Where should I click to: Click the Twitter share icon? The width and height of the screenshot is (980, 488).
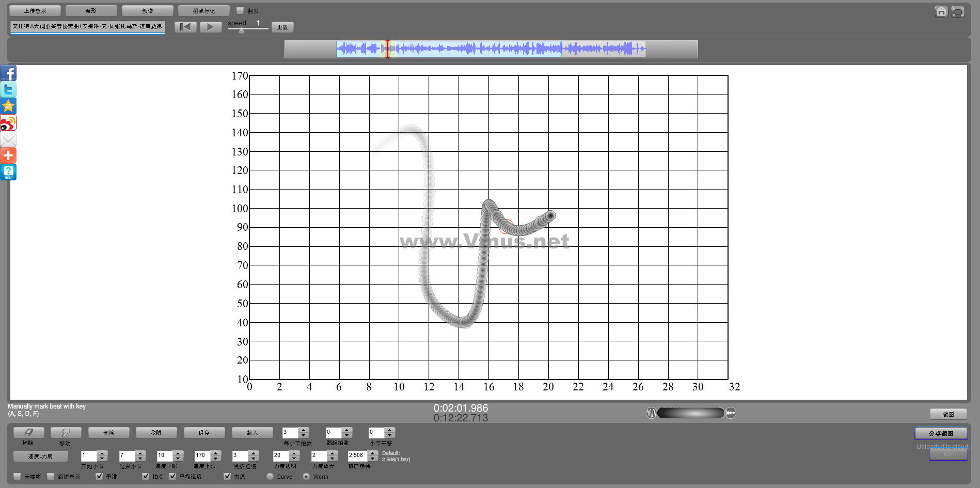tap(8, 90)
